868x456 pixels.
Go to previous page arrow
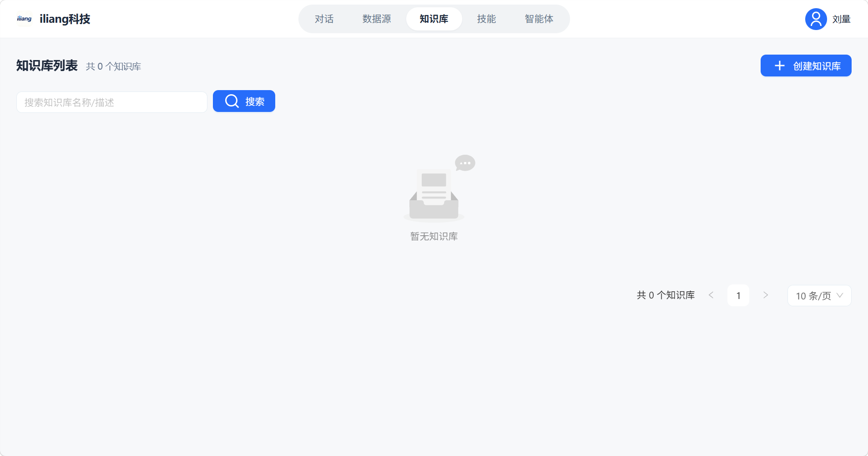pos(711,295)
